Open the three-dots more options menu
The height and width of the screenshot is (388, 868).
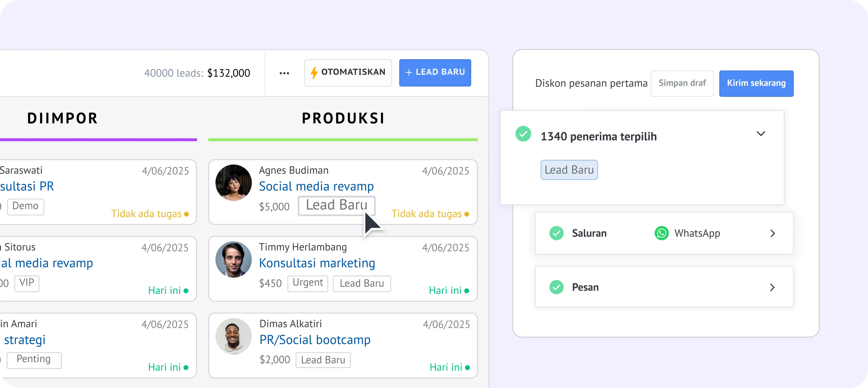(284, 73)
